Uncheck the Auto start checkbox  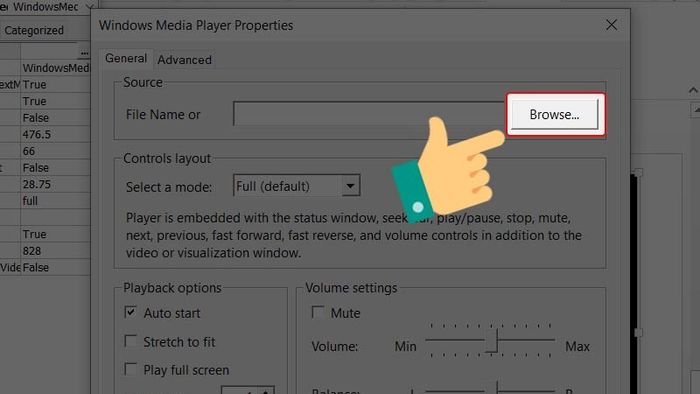tap(130, 312)
